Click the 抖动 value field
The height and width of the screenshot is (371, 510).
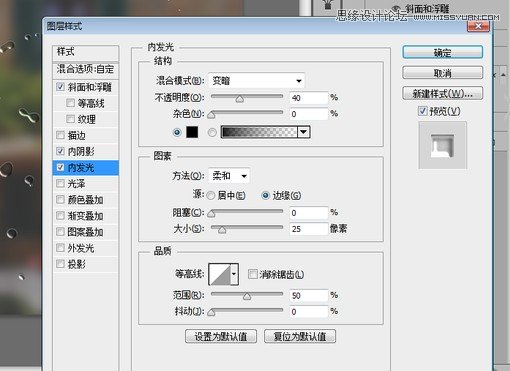tap(309, 312)
